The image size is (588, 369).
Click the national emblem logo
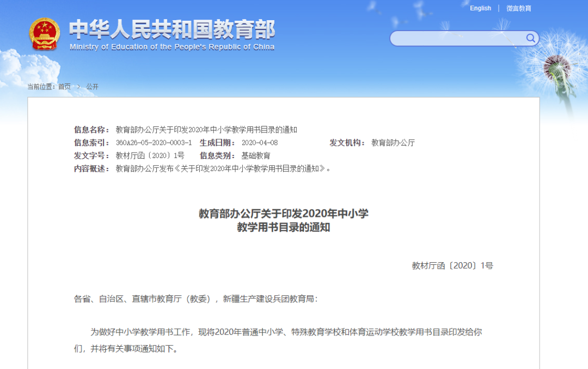pos(43,34)
